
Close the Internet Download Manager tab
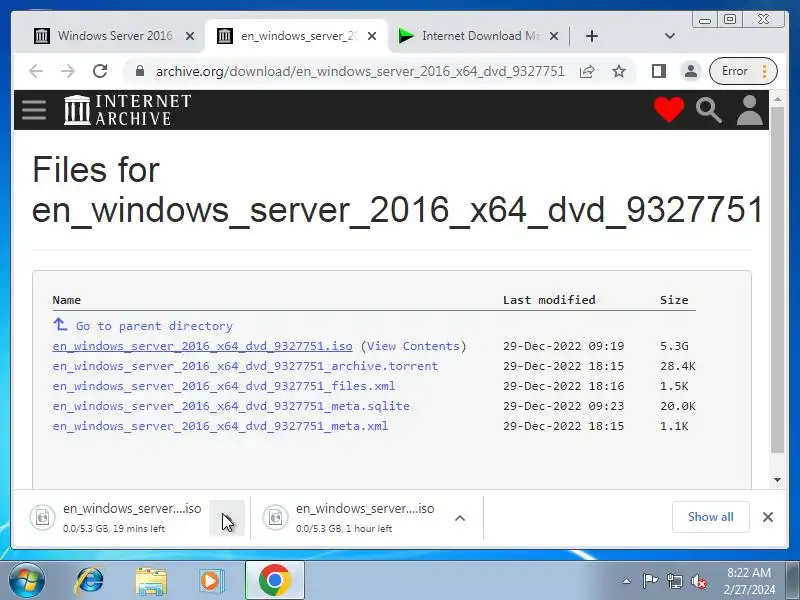[554, 36]
